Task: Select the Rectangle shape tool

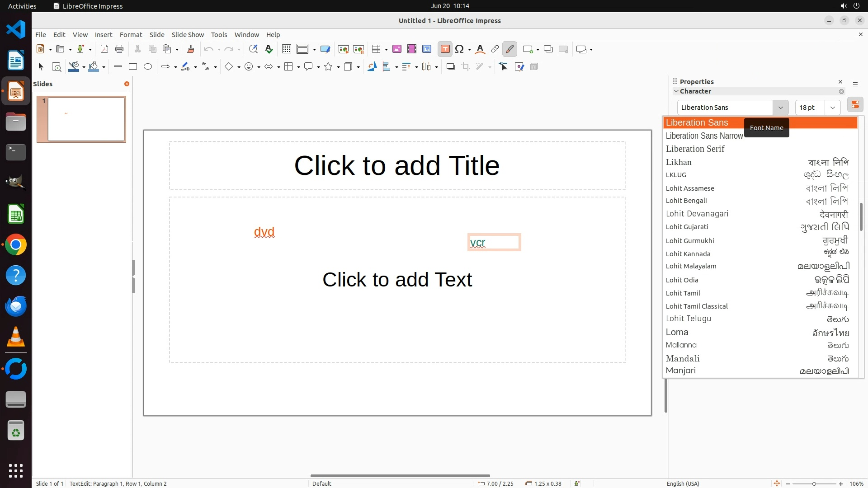Action: 133,67
